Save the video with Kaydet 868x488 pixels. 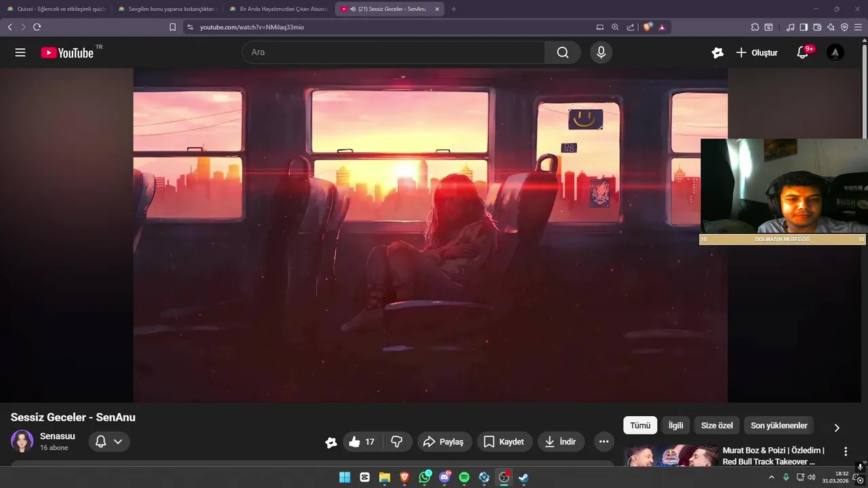coord(505,442)
